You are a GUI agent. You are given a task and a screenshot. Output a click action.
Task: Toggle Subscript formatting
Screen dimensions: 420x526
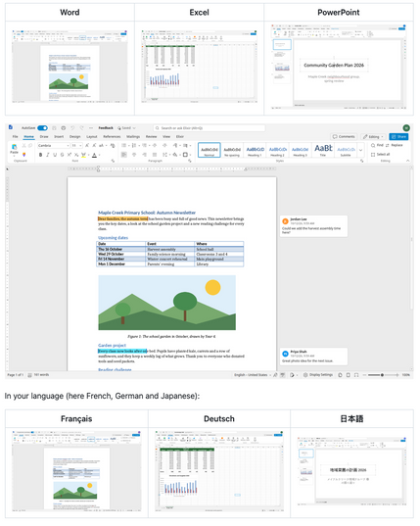click(x=76, y=155)
